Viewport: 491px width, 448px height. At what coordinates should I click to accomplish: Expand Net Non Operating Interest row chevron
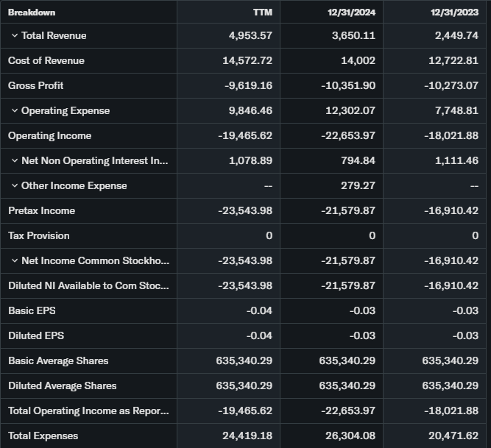[14, 161]
